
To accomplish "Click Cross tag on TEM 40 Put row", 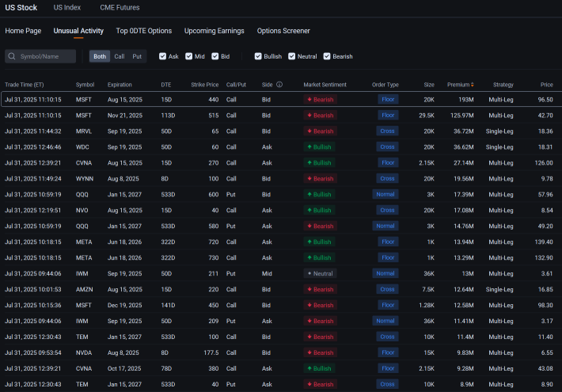I will point(387,384).
